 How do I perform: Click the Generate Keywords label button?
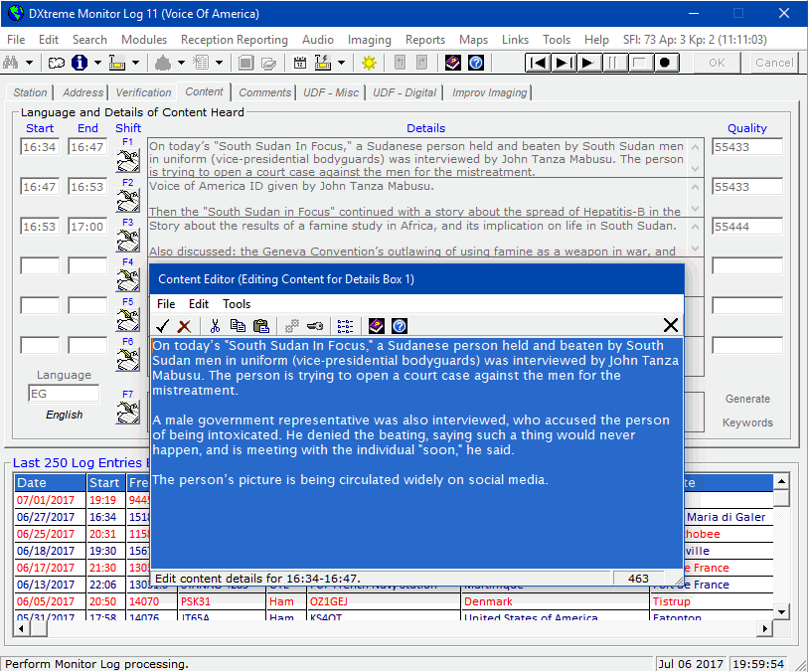(x=747, y=411)
